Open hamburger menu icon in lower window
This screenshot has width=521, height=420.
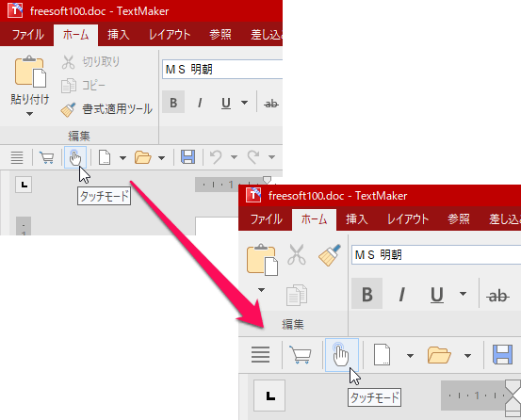[260, 355]
